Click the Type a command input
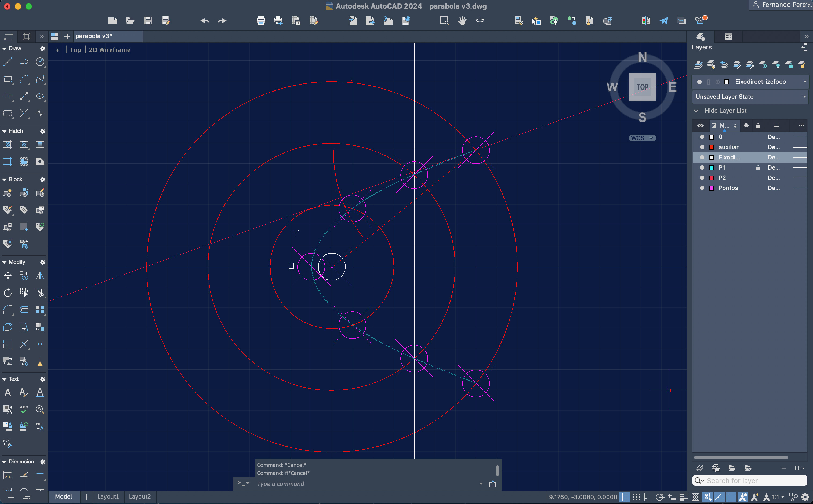This screenshot has width=813, height=504. coord(367,484)
